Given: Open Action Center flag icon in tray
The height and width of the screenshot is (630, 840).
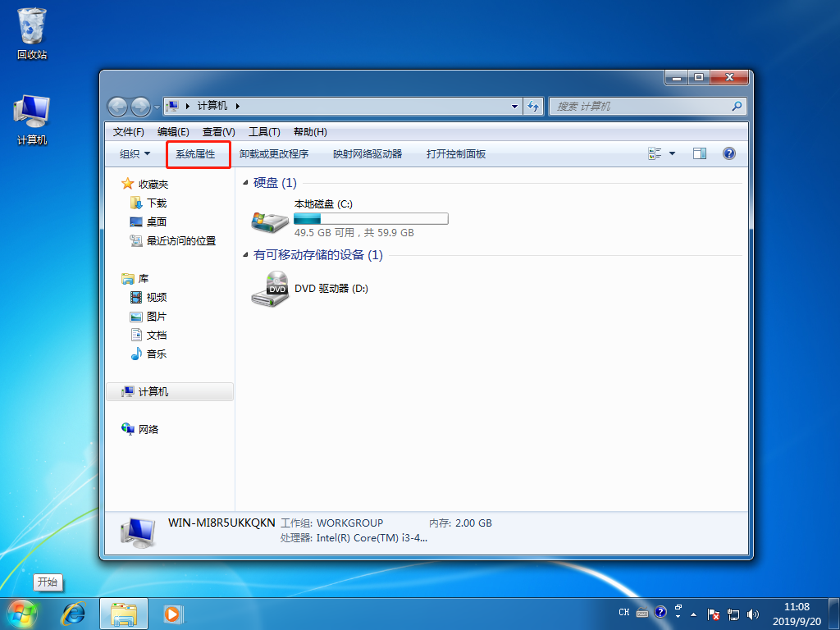Looking at the screenshot, I should tap(712, 614).
